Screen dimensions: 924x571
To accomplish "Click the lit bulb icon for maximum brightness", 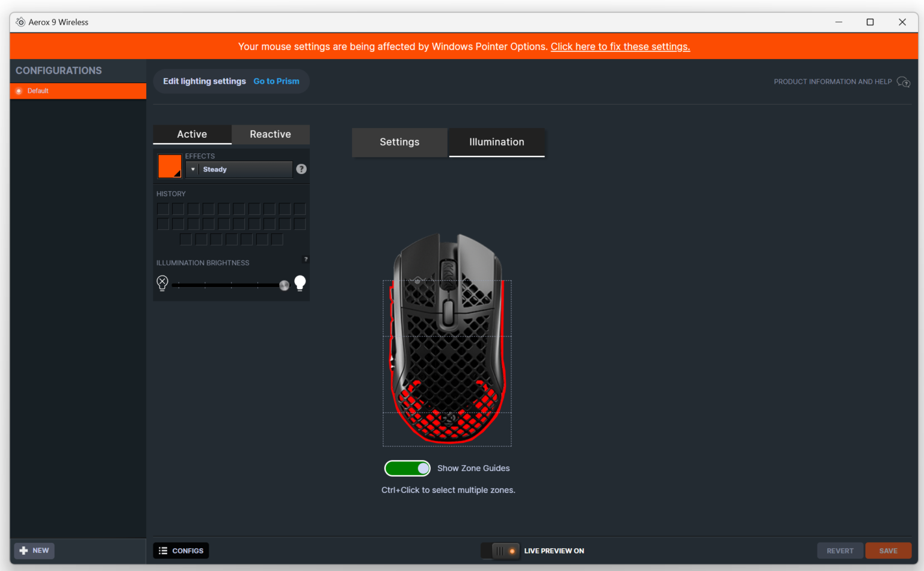I will click(x=300, y=283).
